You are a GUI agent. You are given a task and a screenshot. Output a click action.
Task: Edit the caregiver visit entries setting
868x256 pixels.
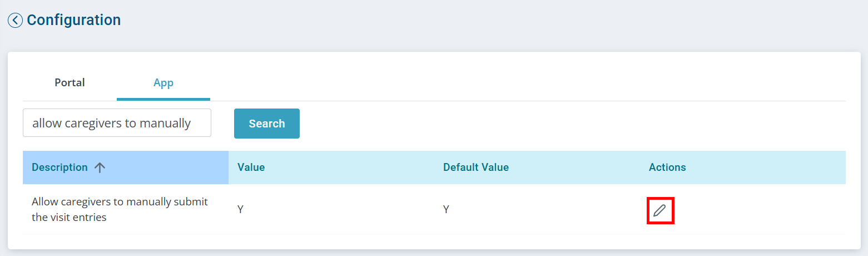click(659, 210)
